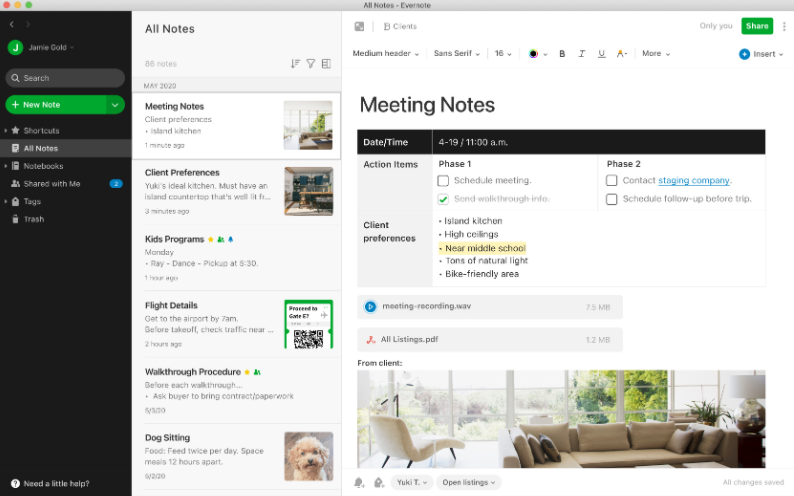
Task: Select All Notes in the sidebar
Action: tap(66, 148)
